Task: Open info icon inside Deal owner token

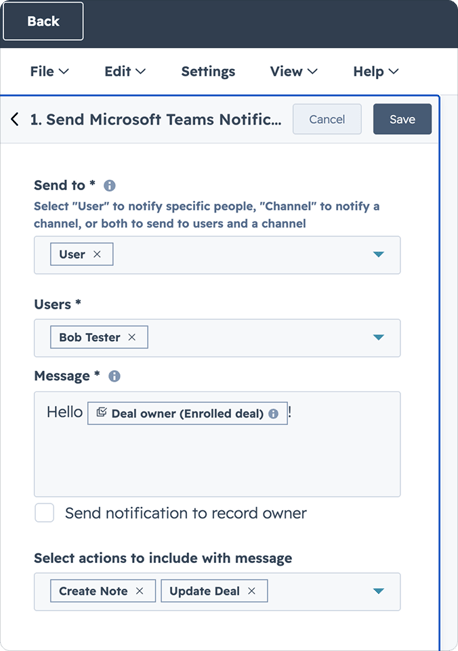Action: (273, 414)
